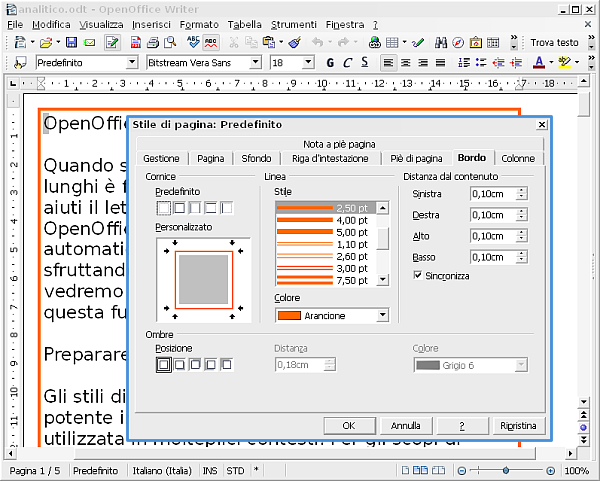Open the Bitstream Vera Sans font dropdown
This screenshot has width=600, height=481.
(255, 62)
